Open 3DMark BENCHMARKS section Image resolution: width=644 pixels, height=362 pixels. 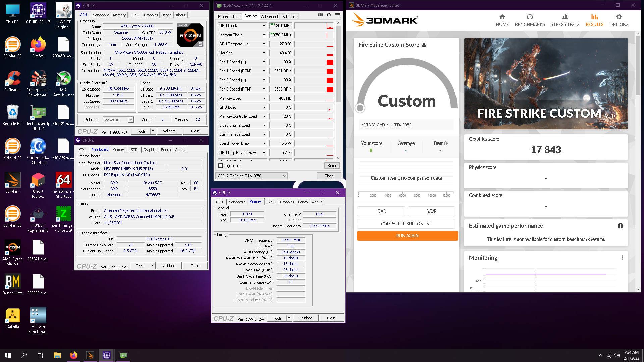coord(530,20)
